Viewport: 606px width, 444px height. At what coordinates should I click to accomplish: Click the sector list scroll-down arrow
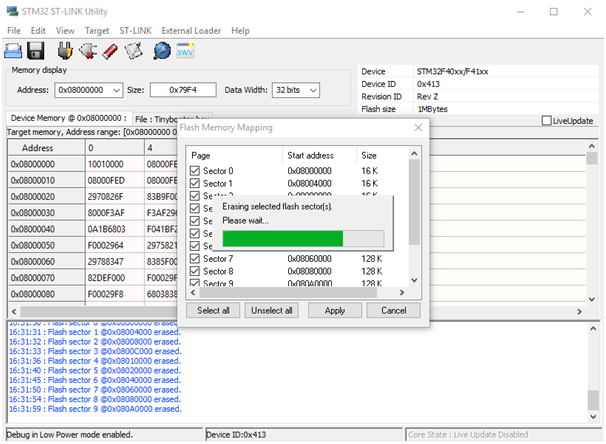coord(414,280)
